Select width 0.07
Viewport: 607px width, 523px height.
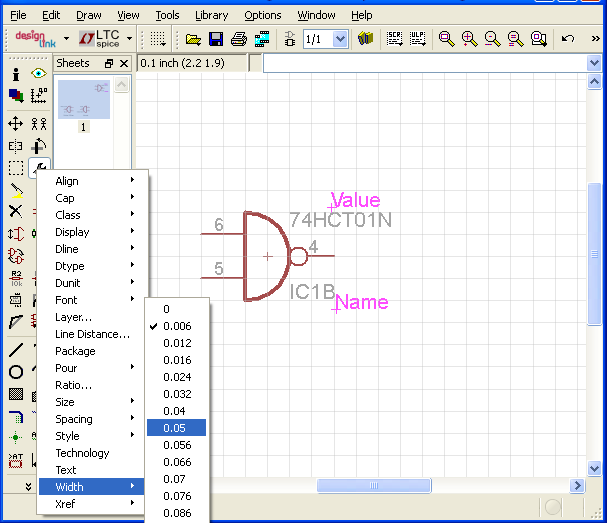pyautogui.click(x=177, y=479)
